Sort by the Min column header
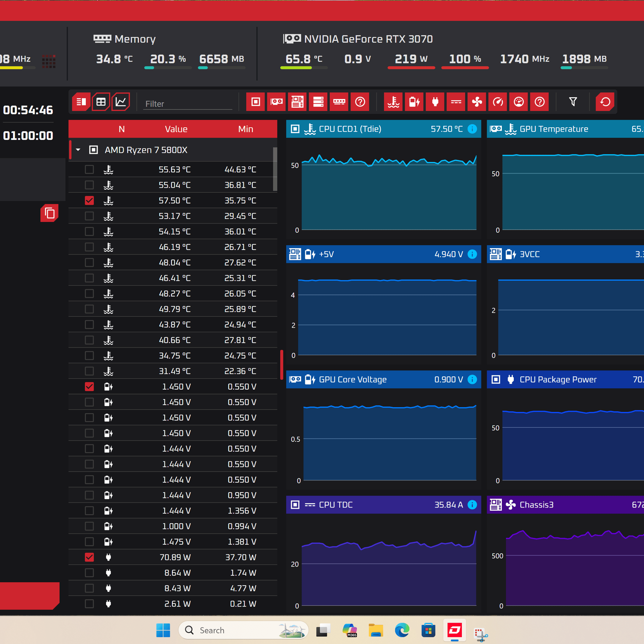This screenshot has height=644, width=644. click(246, 129)
